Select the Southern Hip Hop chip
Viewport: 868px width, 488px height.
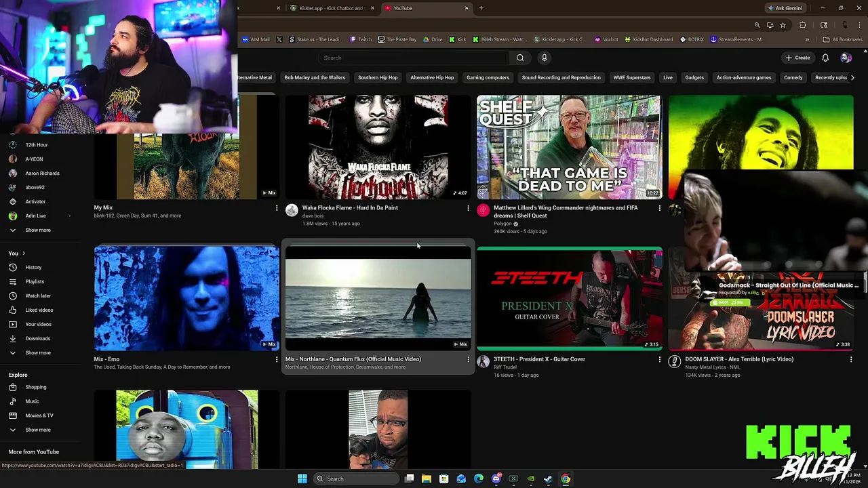click(378, 77)
